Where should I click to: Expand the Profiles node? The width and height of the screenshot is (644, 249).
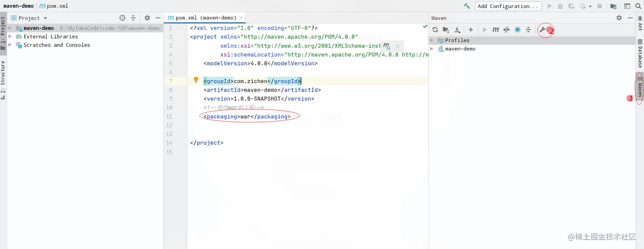click(x=432, y=40)
